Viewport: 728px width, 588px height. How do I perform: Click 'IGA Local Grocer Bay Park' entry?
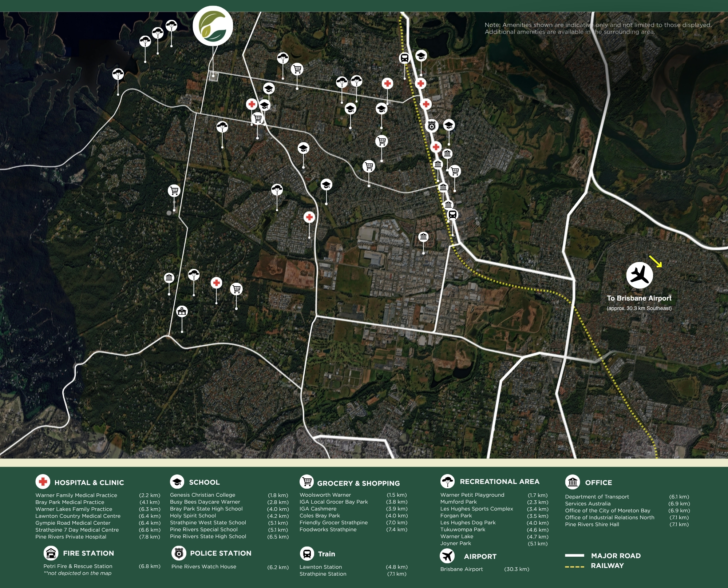(x=333, y=502)
